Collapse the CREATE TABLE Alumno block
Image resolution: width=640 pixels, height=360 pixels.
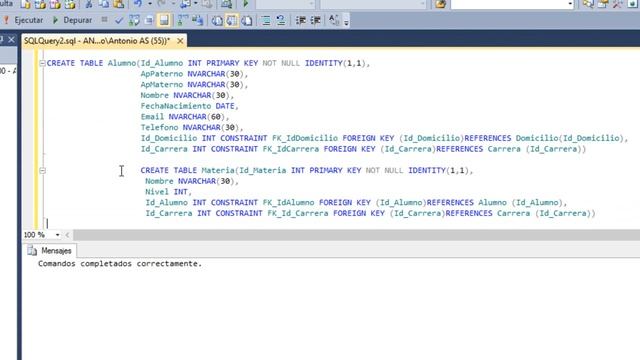(x=42, y=63)
